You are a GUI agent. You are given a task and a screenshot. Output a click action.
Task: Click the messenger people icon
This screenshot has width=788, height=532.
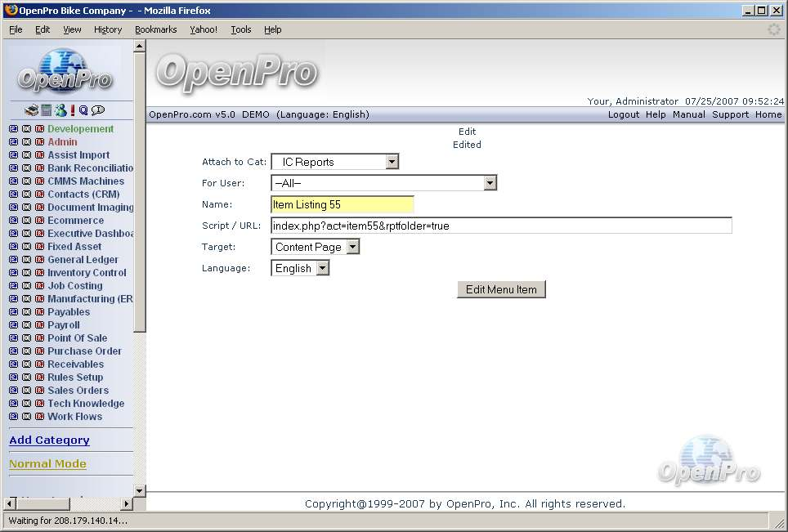pos(60,110)
